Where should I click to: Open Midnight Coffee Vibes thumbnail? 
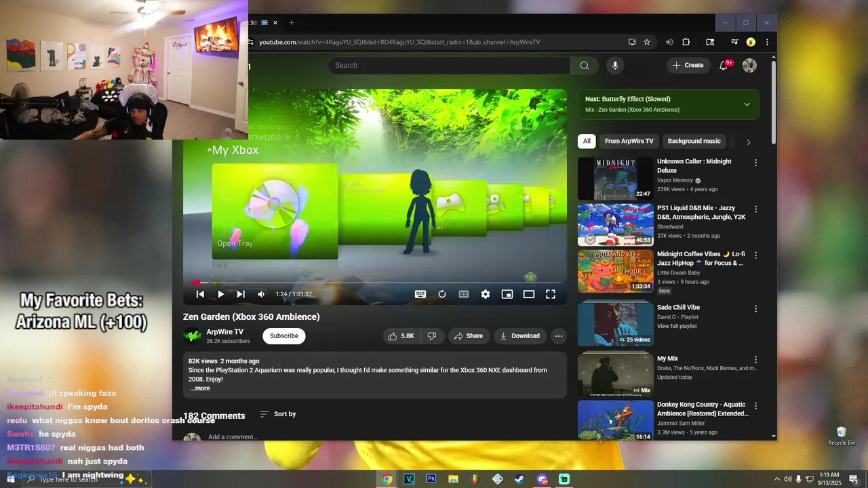[x=616, y=271]
